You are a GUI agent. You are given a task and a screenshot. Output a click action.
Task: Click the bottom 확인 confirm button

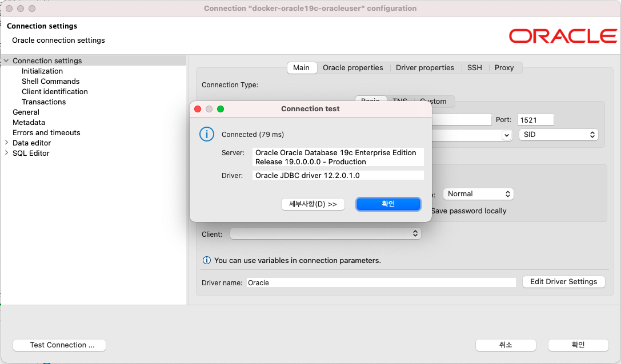coord(578,345)
